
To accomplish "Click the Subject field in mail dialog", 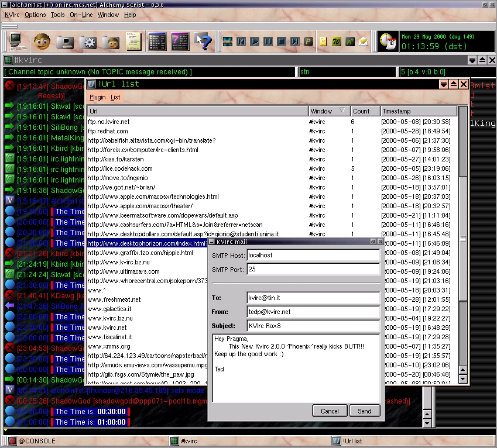I will click(x=313, y=326).
